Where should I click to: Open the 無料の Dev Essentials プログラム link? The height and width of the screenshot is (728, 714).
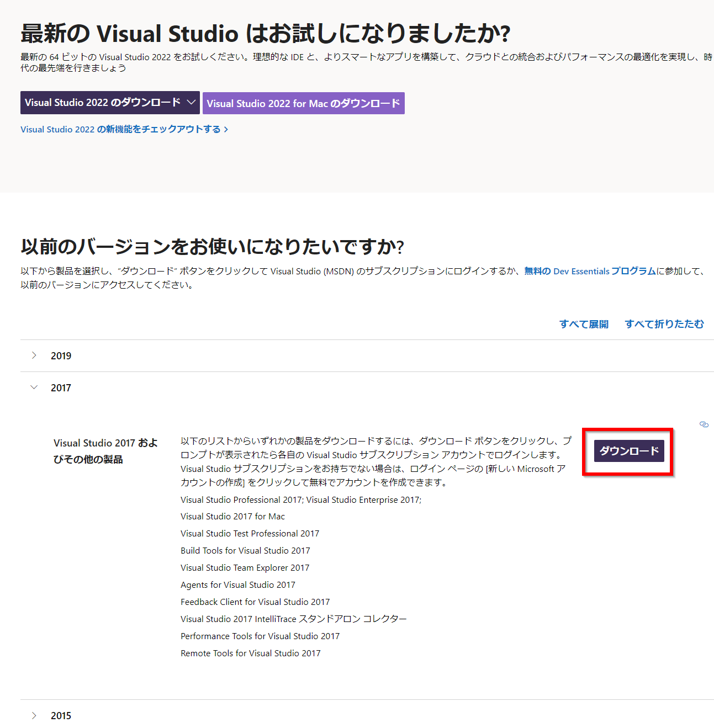tap(590, 271)
